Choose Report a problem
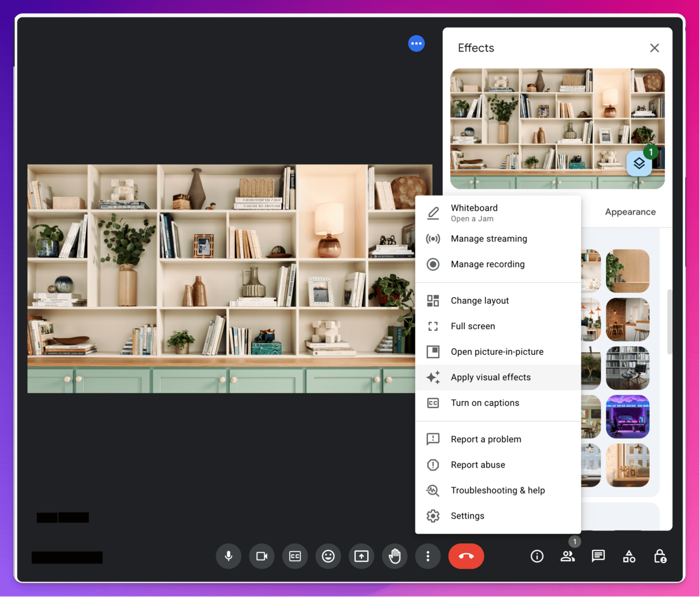Screen dimensions: 700x597 (498, 439)
